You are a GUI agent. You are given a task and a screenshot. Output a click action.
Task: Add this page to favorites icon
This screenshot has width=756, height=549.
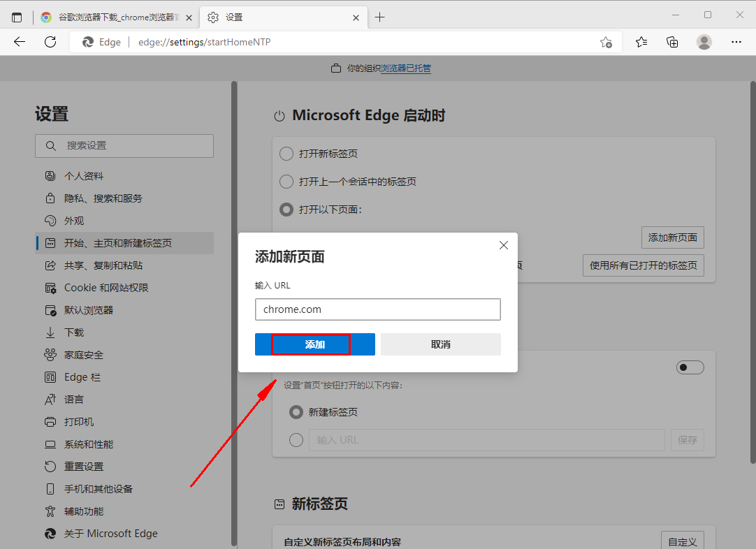coord(606,42)
